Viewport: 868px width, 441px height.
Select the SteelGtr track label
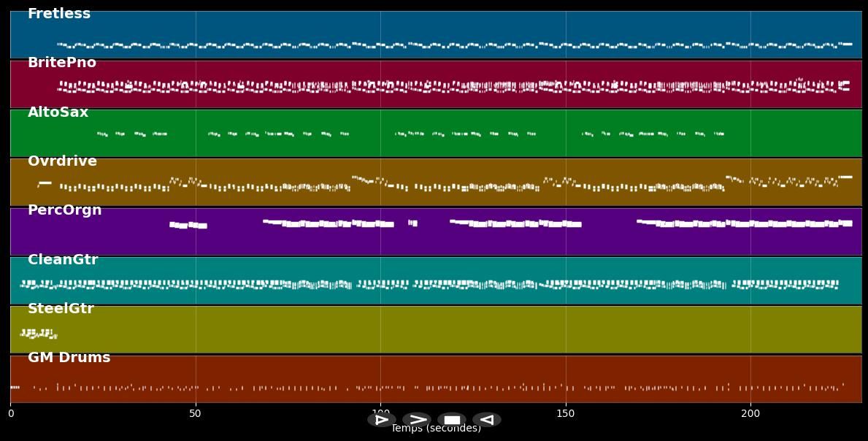coord(61,309)
